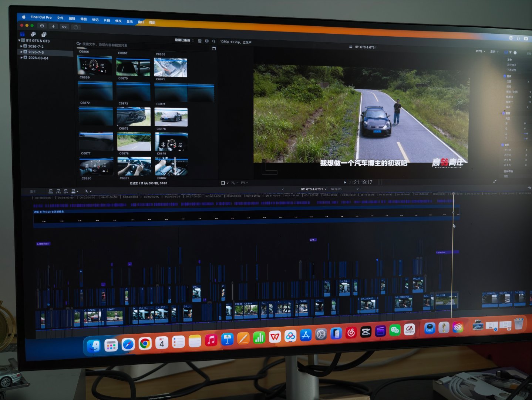Show the photos and audio sidebar icon
Viewport: 532px width, 400px height.
(33, 34)
